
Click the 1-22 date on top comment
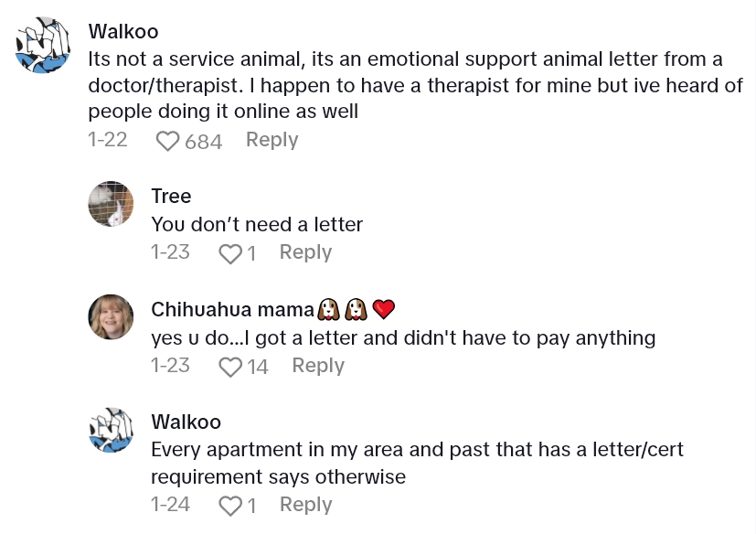(x=108, y=140)
